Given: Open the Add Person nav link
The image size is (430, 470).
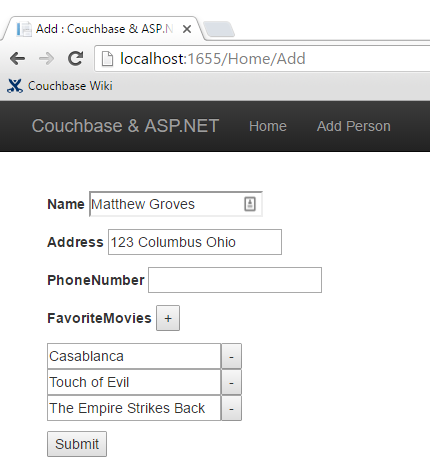Looking at the screenshot, I should click(x=353, y=126).
